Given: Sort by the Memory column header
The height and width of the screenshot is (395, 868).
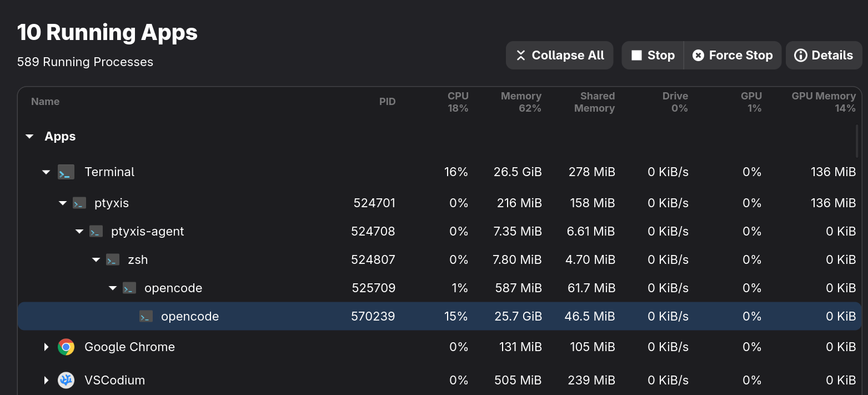Looking at the screenshot, I should click(521, 102).
